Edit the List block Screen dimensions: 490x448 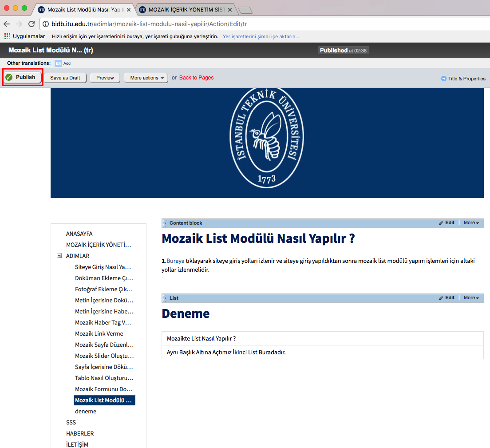(447, 297)
